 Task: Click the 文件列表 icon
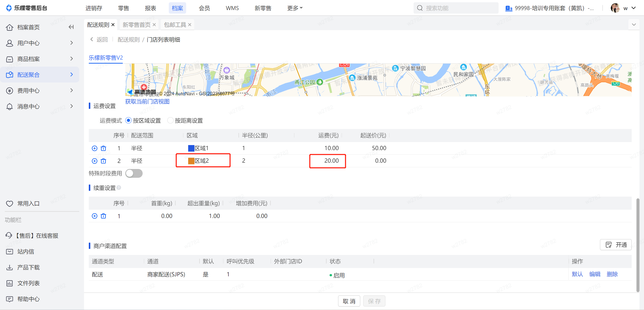(10, 283)
